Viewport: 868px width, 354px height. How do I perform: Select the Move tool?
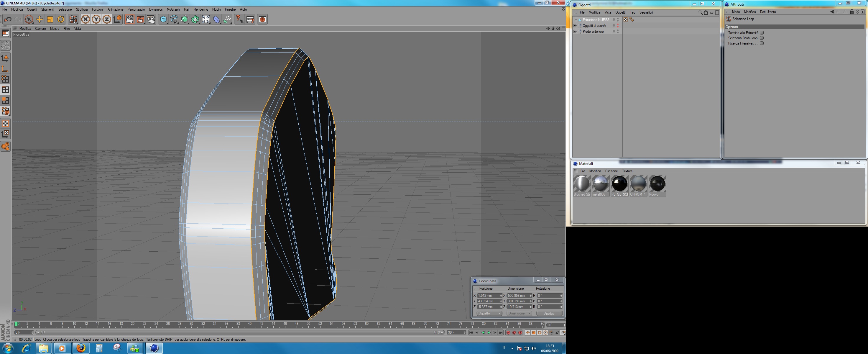click(40, 19)
